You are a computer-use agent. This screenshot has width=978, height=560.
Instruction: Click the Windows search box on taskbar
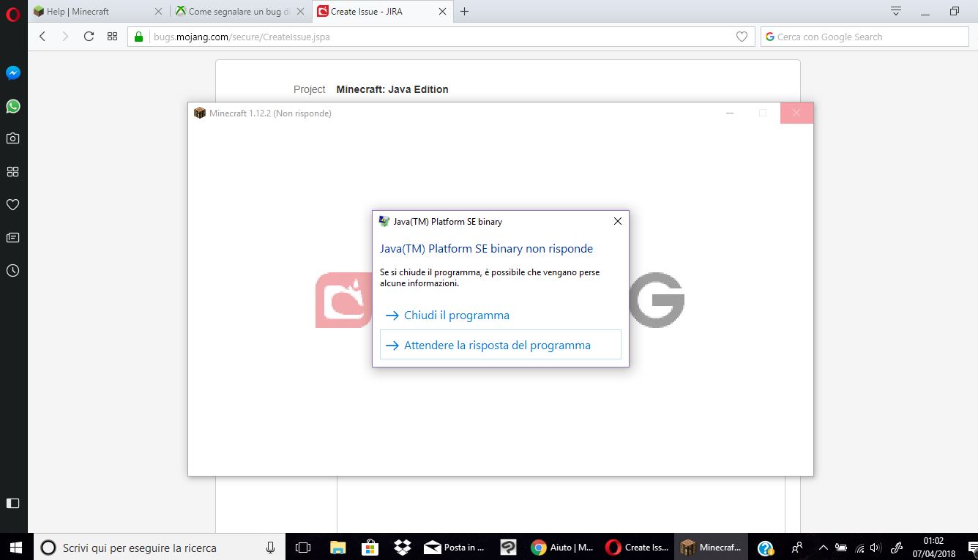160,547
